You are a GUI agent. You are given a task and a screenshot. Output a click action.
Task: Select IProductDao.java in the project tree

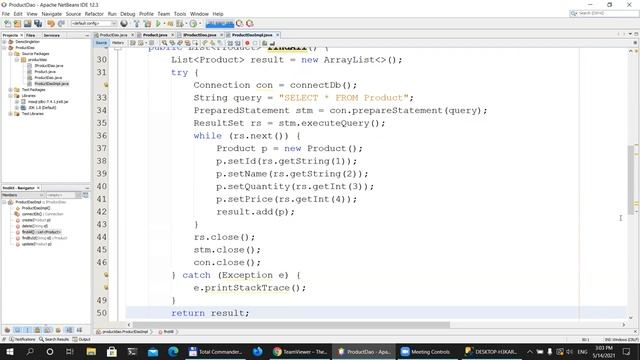49,66
